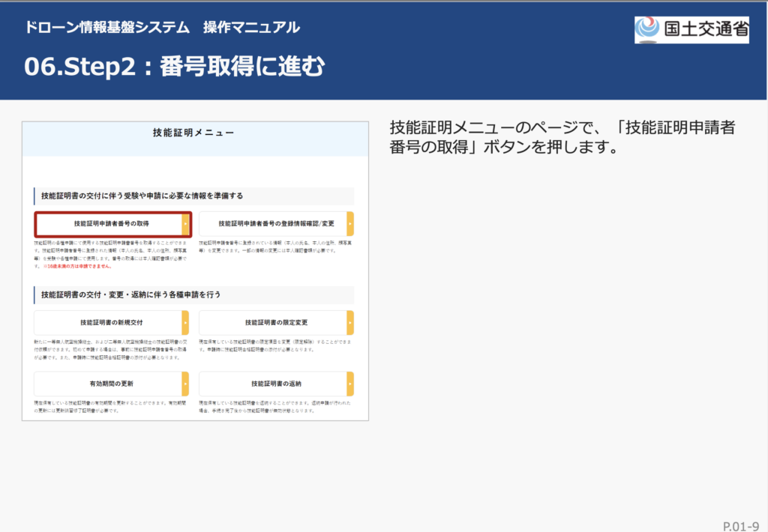Open 有効期間の更新 button
The image size is (768, 532).
pyautogui.click(x=109, y=384)
